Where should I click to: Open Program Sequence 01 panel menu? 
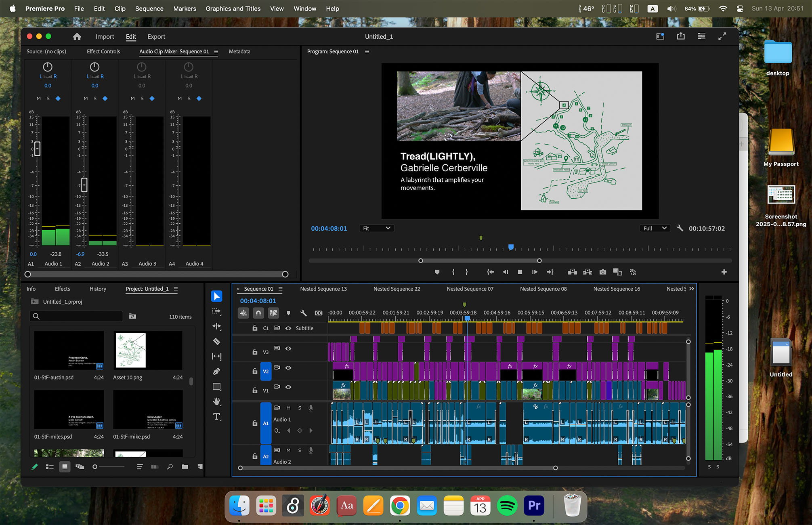coord(367,52)
